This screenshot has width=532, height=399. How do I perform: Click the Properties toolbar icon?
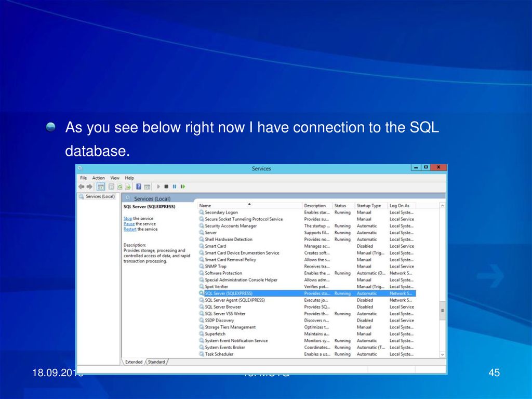(111, 187)
